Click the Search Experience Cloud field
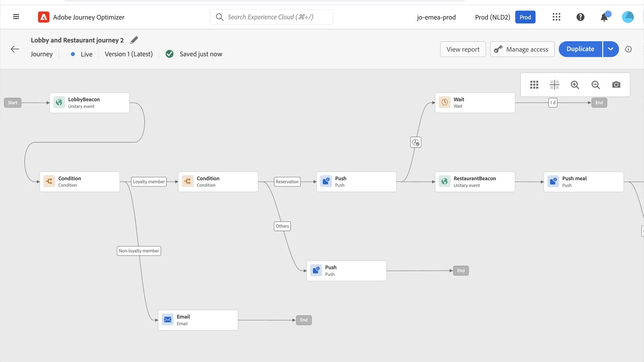Viewport: 644px width, 362px height. pyautogui.click(x=271, y=17)
